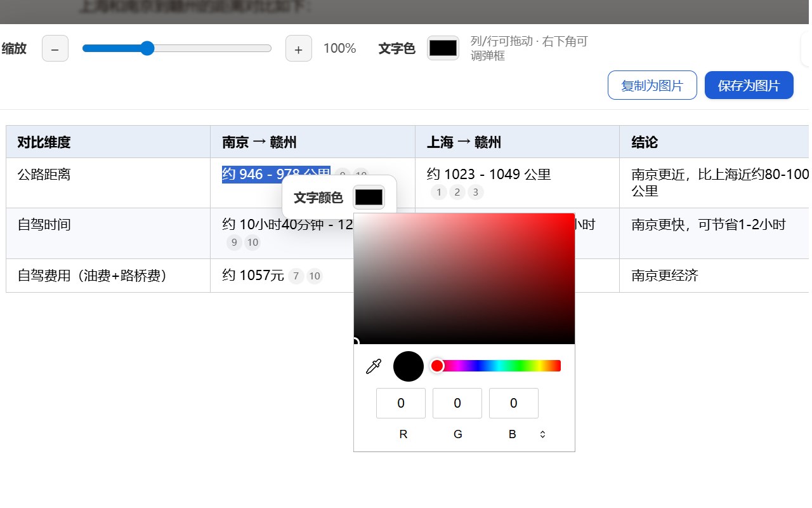Click citation badge 3 under 上海 distance
The height and width of the screenshot is (508, 812).
pos(476,192)
